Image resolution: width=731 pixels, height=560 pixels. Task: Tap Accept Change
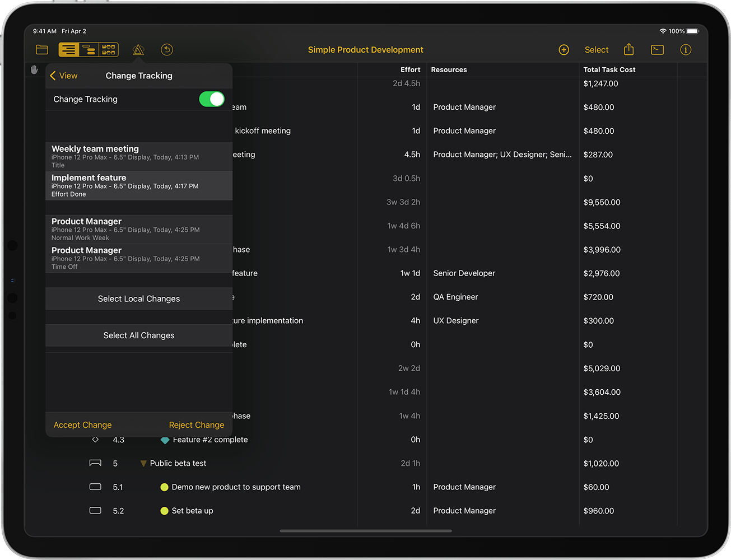tap(82, 425)
